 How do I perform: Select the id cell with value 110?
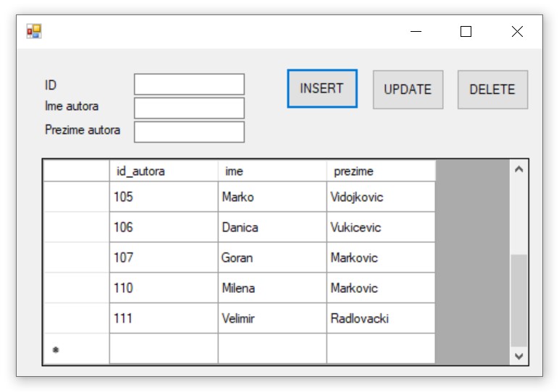(163, 288)
